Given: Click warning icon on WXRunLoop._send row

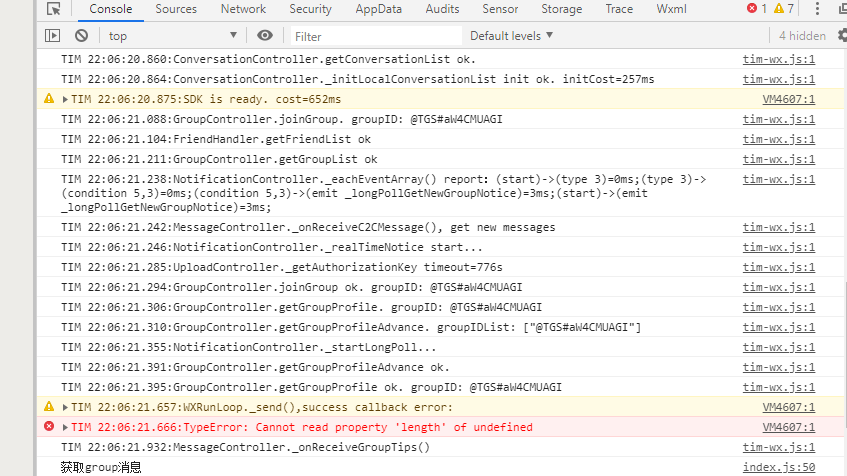Looking at the screenshot, I should pos(49,407).
